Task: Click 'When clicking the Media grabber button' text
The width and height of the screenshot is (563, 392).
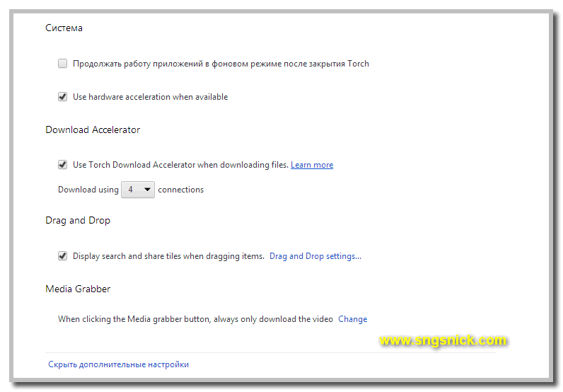Action: (195, 319)
